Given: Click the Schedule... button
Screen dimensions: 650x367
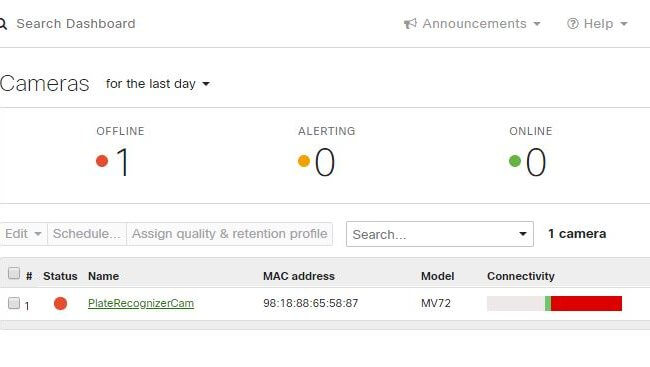Looking at the screenshot, I should click(87, 234).
